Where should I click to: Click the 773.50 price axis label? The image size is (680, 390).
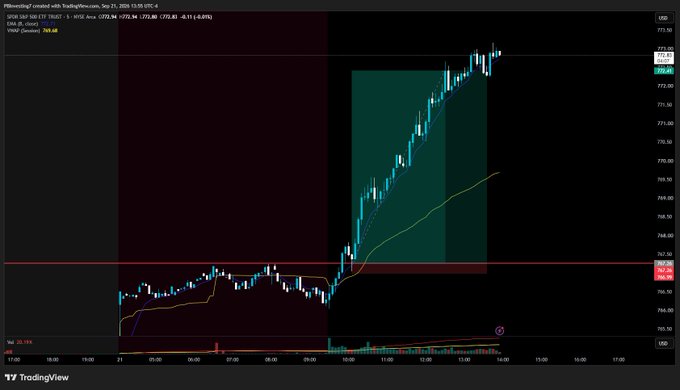click(664, 30)
